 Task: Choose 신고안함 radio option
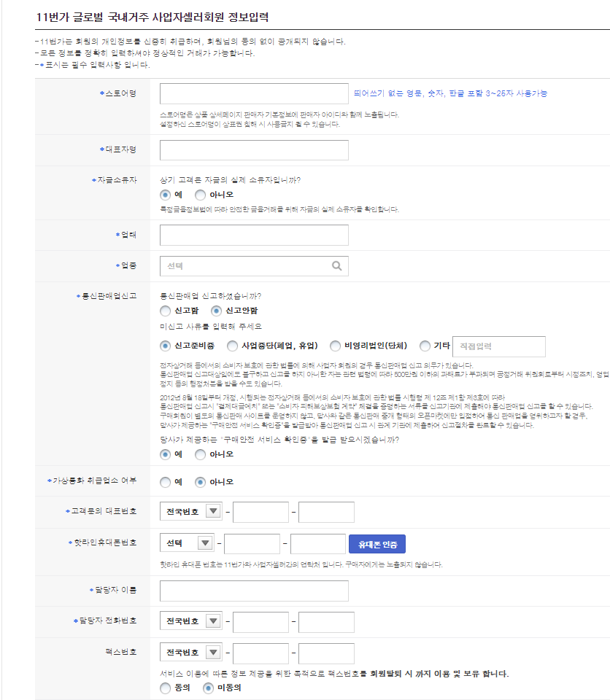pos(216,311)
